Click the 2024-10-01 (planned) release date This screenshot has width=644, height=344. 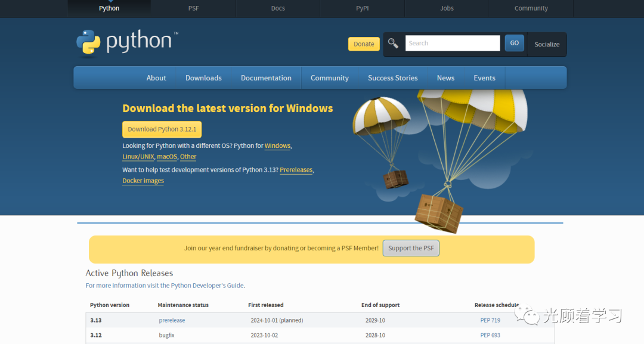pyautogui.click(x=277, y=320)
